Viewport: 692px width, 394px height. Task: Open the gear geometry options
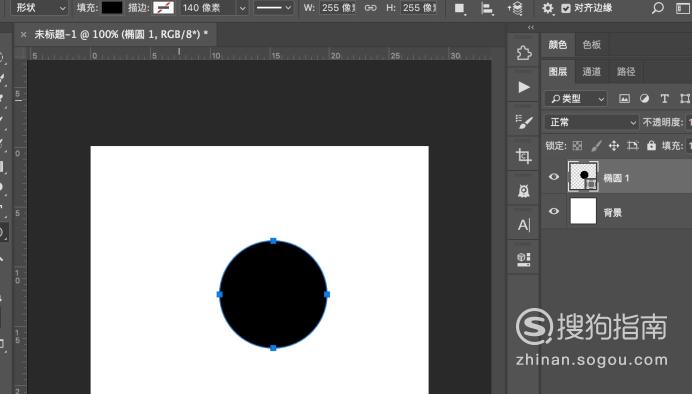[x=548, y=8]
